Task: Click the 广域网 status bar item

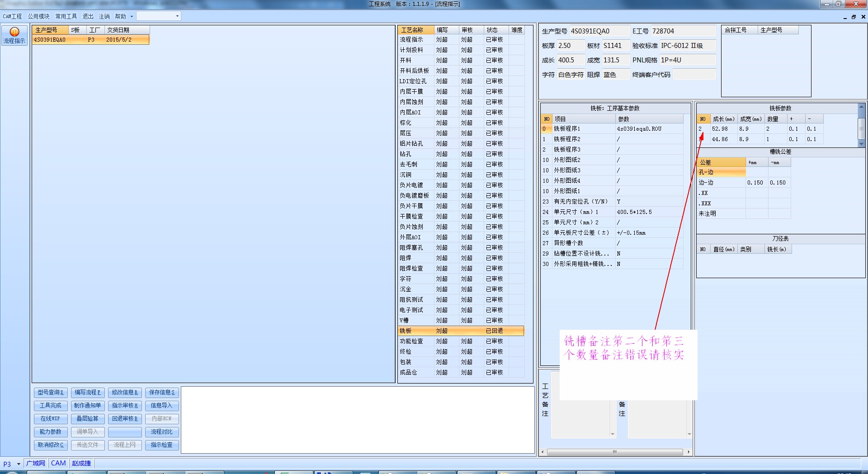Action: coord(36,464)
